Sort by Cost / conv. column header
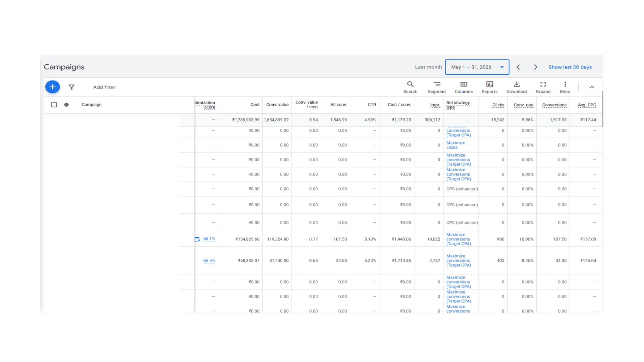This screenshot has height=362, width=644. coord(399,105)
